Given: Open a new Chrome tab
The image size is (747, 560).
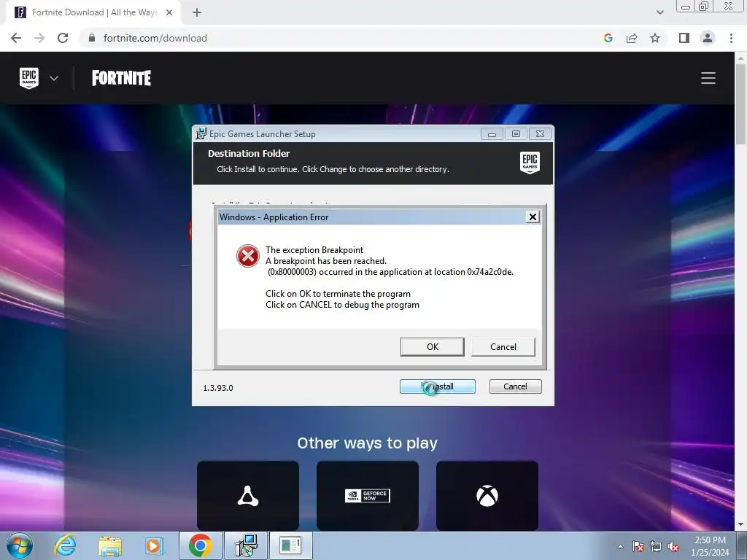Looking at the screenshot, I should coord(197,12).
